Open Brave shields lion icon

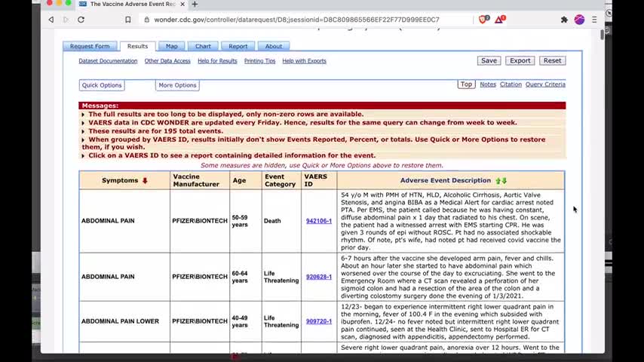(x=483, y=20)
